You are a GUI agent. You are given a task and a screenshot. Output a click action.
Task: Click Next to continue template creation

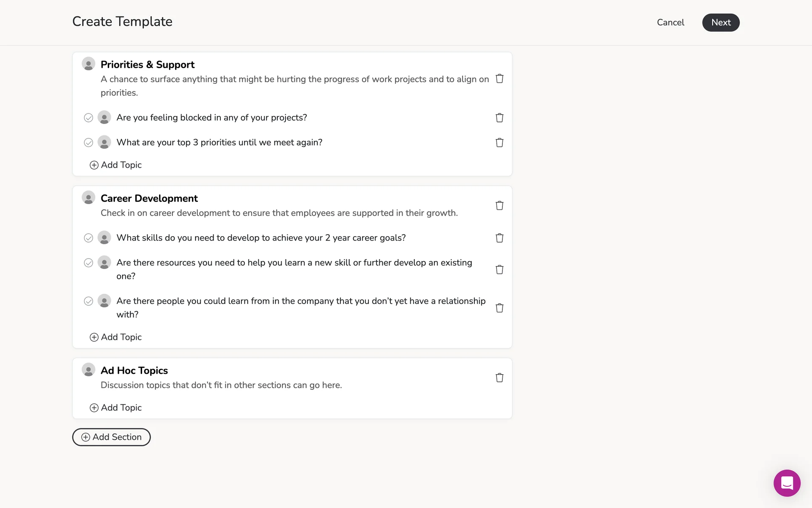(721, 22)
